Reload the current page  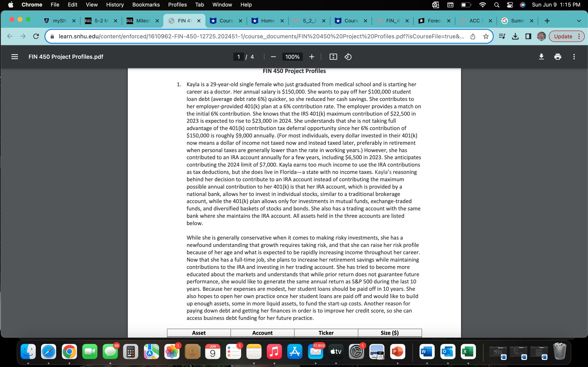36,36
